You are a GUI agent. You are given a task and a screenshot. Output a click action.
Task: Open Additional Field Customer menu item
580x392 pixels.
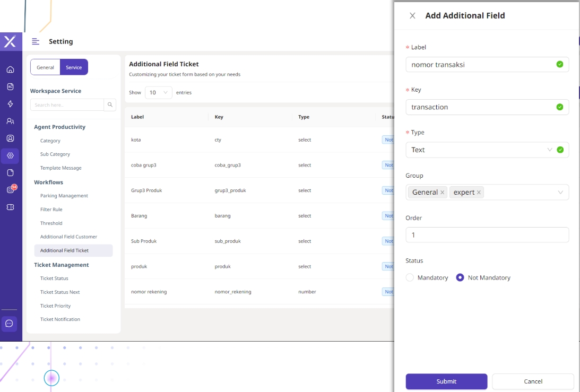pos(68,237)
